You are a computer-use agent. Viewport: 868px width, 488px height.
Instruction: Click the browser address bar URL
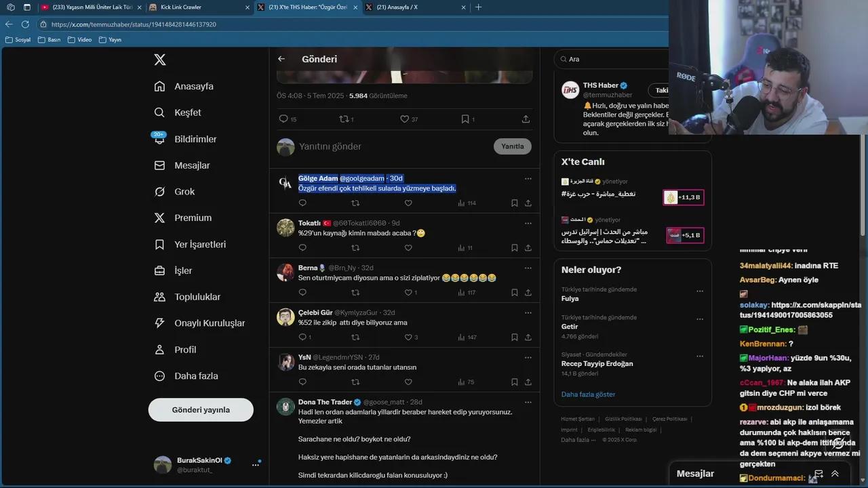pyautogui.click(x=134, y=24)
